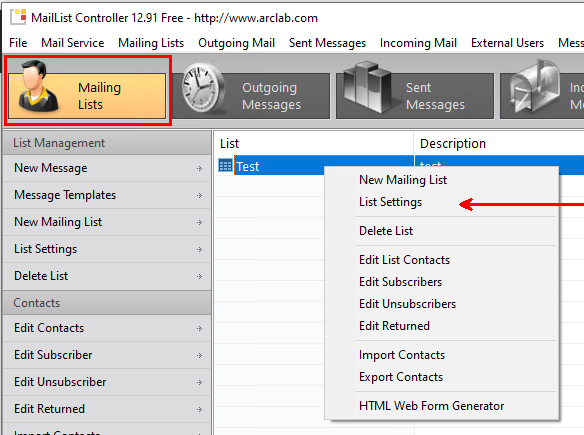This screenshot has width=584, height=435.
Task: Click the MailList Controller app icon in title bar
Action: point(18,17)
